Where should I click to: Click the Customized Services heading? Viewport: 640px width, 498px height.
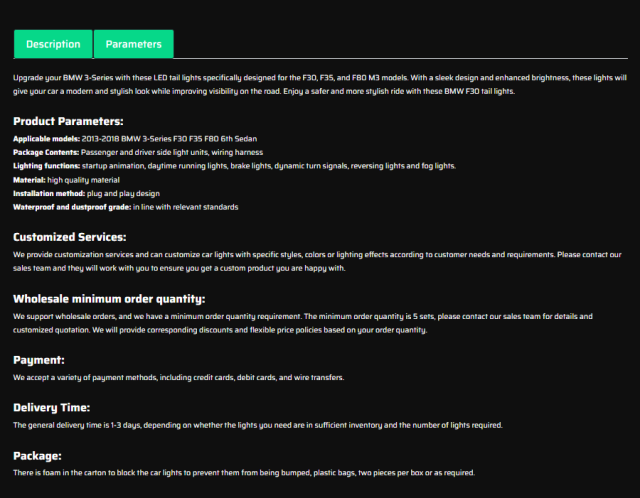tap(69, 237)
